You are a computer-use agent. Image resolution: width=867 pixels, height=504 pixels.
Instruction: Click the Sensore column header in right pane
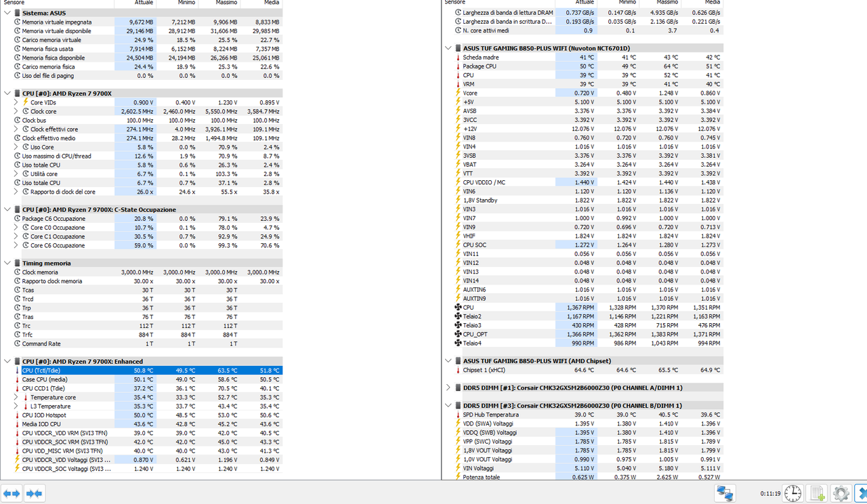coord(498,3)
